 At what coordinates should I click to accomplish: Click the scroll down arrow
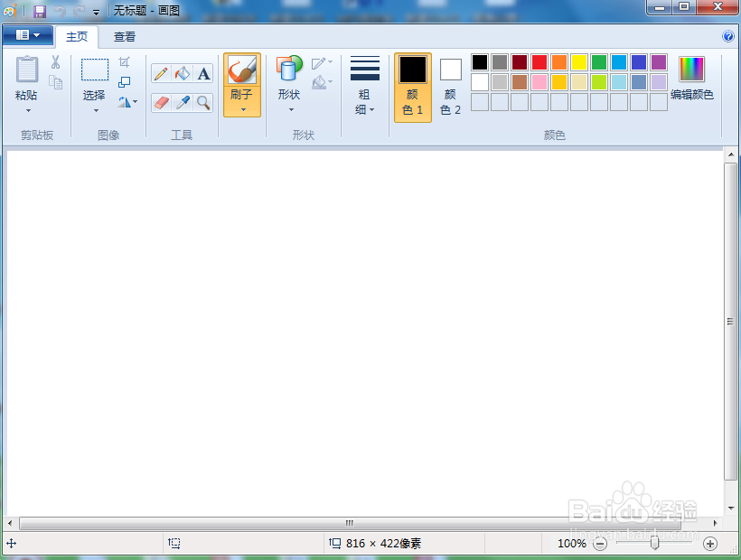click(730, 509)
